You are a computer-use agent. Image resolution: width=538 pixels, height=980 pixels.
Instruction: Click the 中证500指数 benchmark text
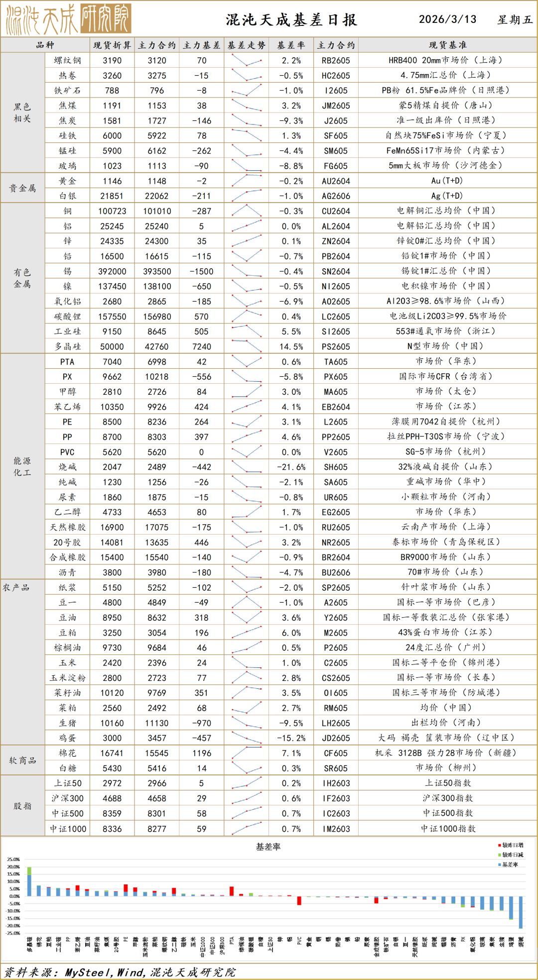448,813
